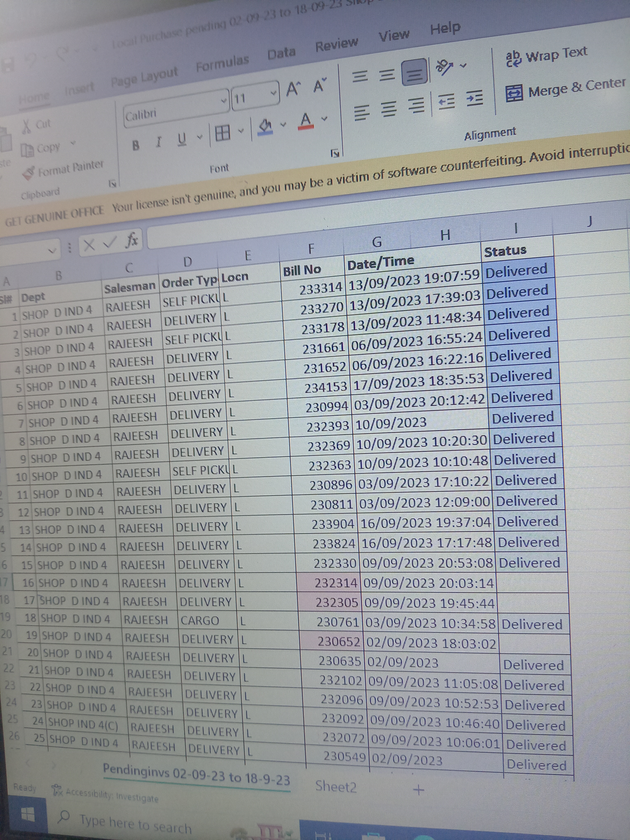Open the Review ribbon tab

click(x=337, y=45)
